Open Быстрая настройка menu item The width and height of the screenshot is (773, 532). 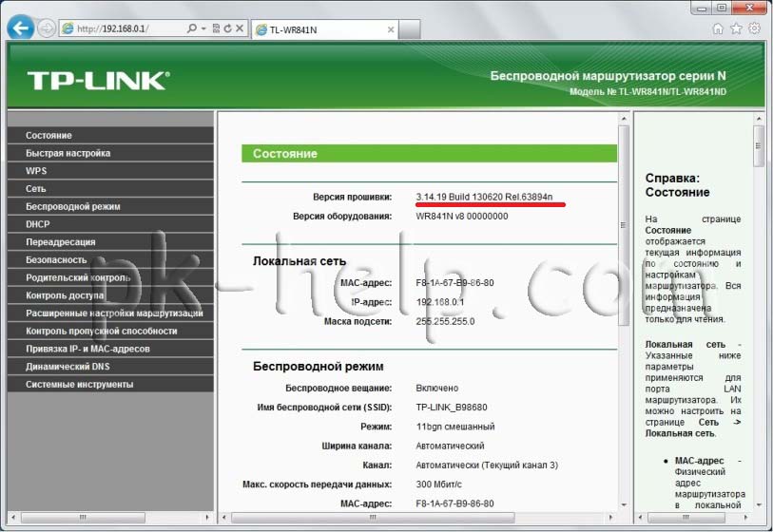click(x=111, y=153)
